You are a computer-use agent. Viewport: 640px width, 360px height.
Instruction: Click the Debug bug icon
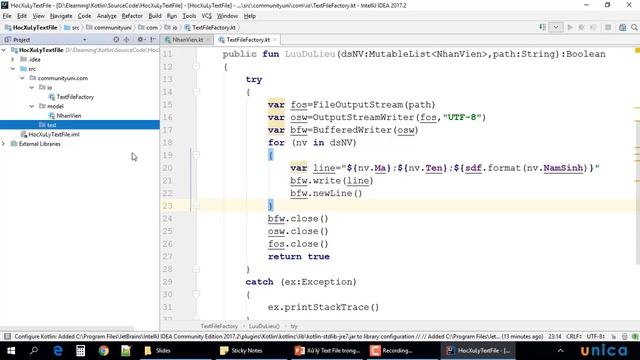coord(581,27)
